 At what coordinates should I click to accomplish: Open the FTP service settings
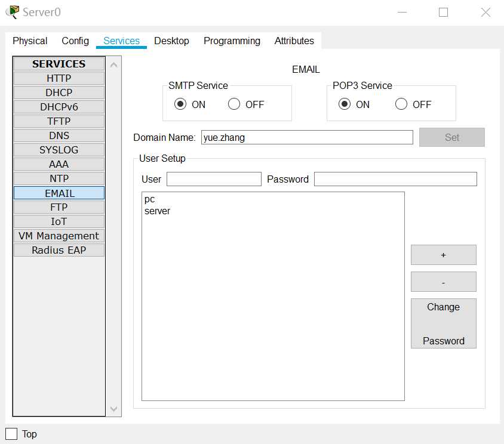59,207
